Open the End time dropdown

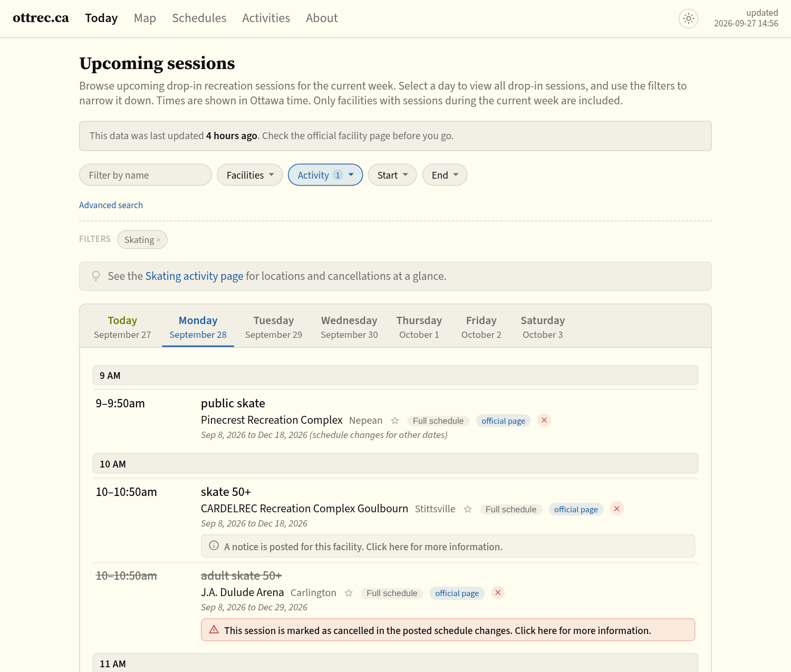pos(445,175)
